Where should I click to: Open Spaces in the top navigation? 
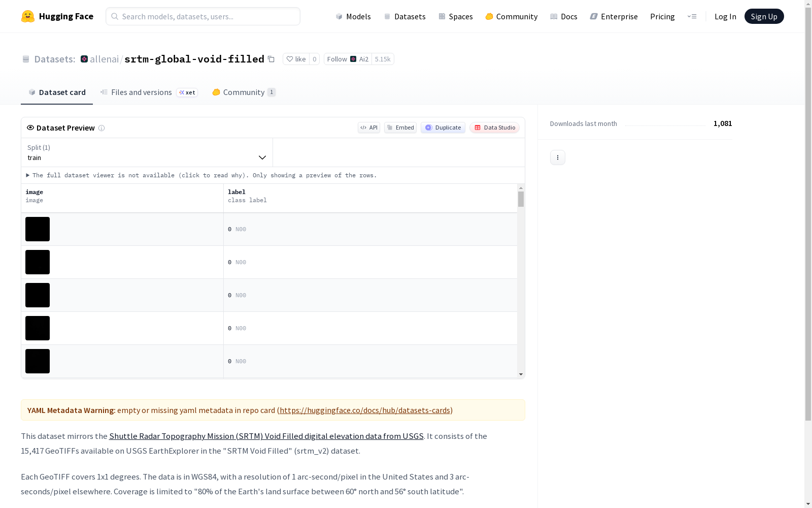pos(456,16)
